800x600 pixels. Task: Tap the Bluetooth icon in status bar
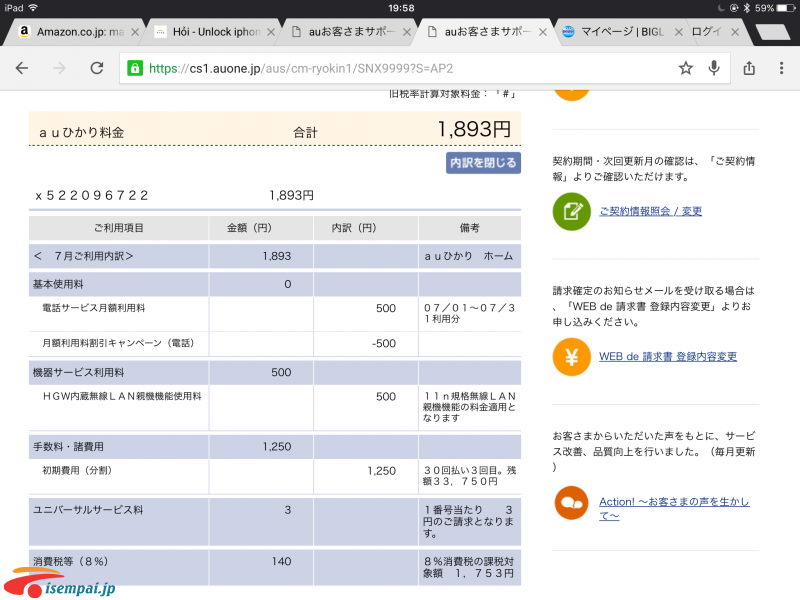pyautogui.click(x=747, y=8)
